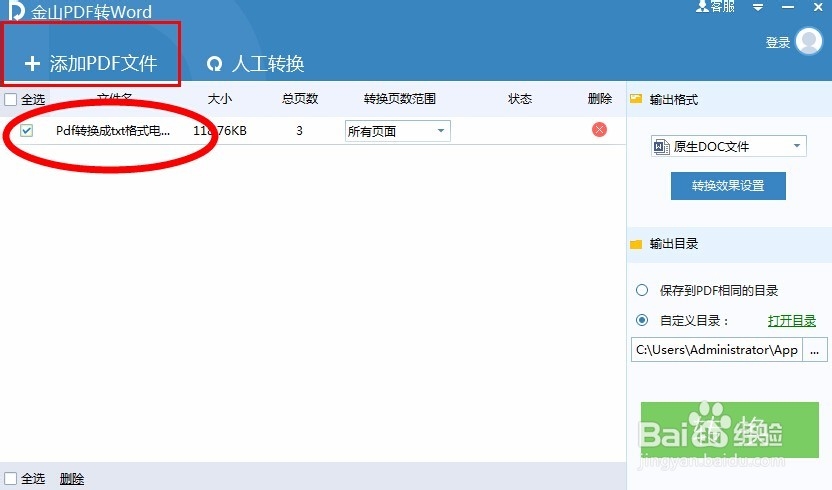
Task: Click the output path input field
Action: [x=717, y=350]
